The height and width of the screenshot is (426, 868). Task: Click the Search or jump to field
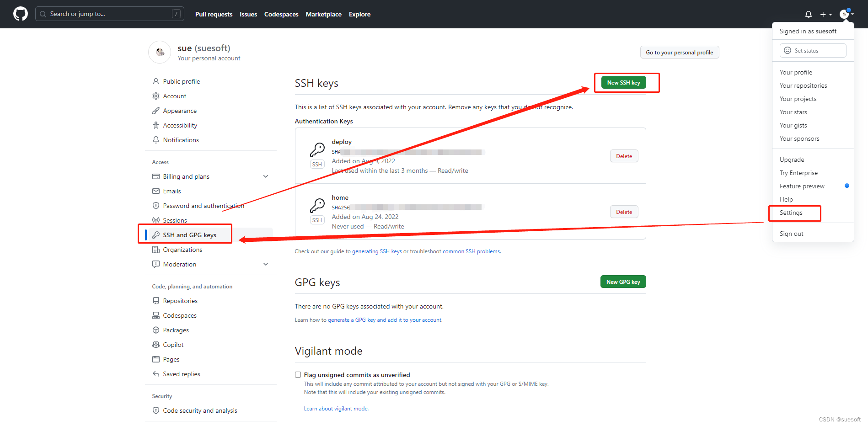click(x=110, y=14)
